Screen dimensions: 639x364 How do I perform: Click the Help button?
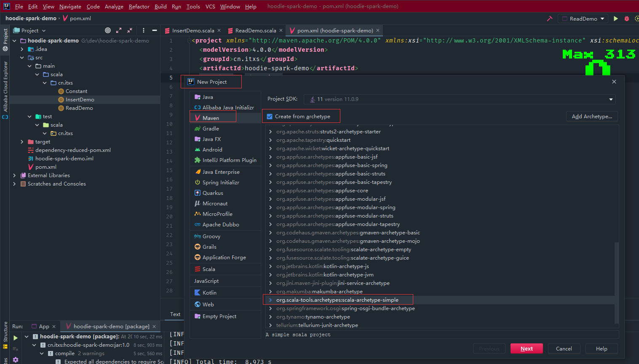(x=602, y=348)
